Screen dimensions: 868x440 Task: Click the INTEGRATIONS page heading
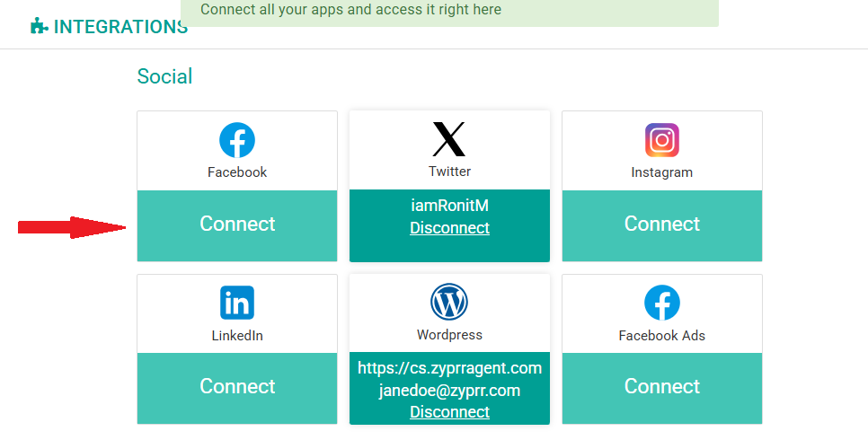[x=120, y=27]
